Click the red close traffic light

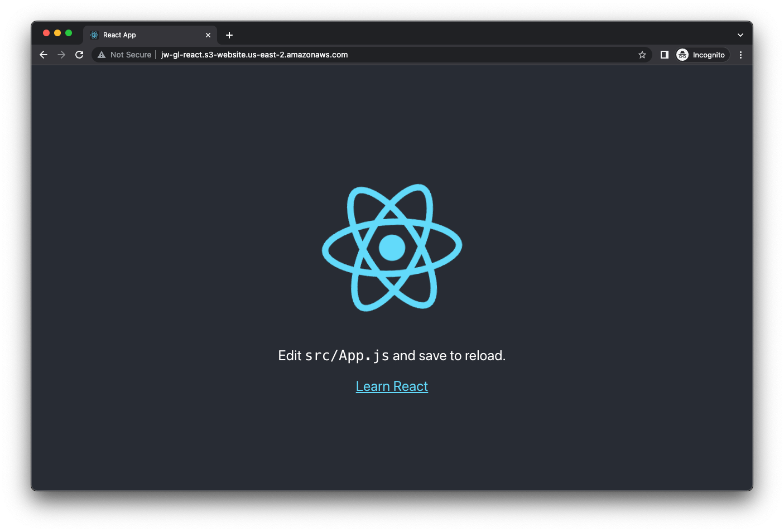click(46, 33)
